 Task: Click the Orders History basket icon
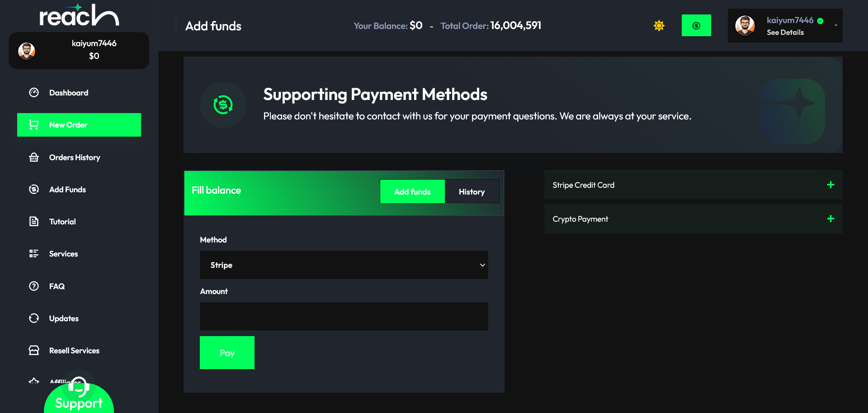[x=34, y=157]
